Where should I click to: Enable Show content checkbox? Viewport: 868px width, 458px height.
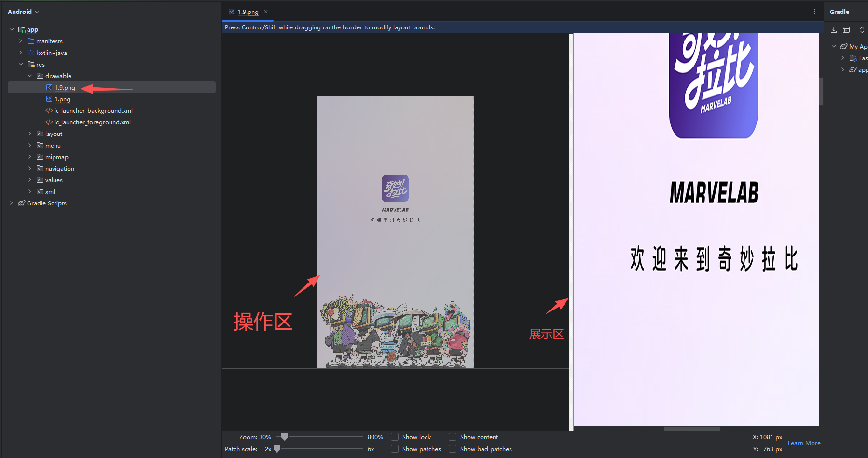coord(453,437)
